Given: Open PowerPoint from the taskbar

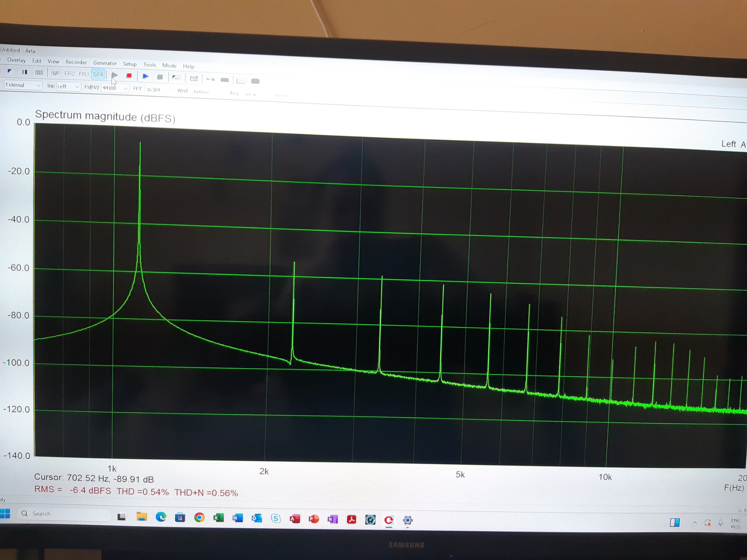Looking at the screenshot, I should (314, 519).
